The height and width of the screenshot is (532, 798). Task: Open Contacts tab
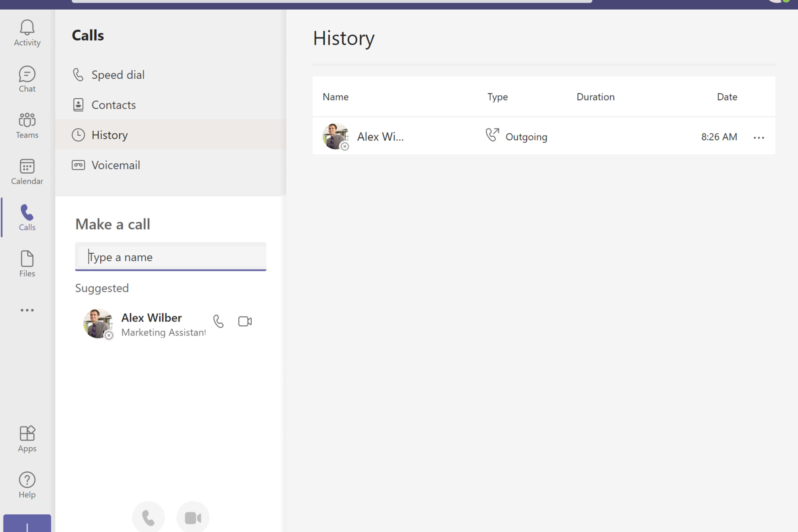click(x=171, y=105)
